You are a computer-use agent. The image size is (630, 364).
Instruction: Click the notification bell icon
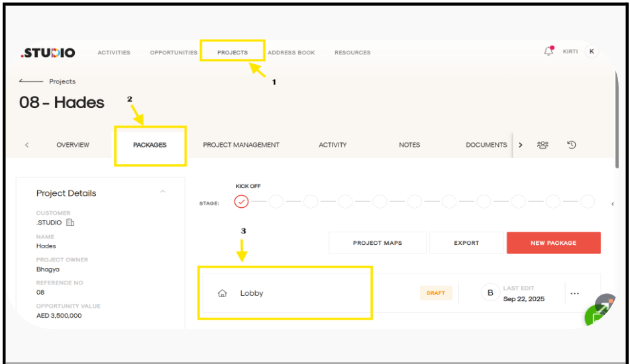(x=548, y=51)
